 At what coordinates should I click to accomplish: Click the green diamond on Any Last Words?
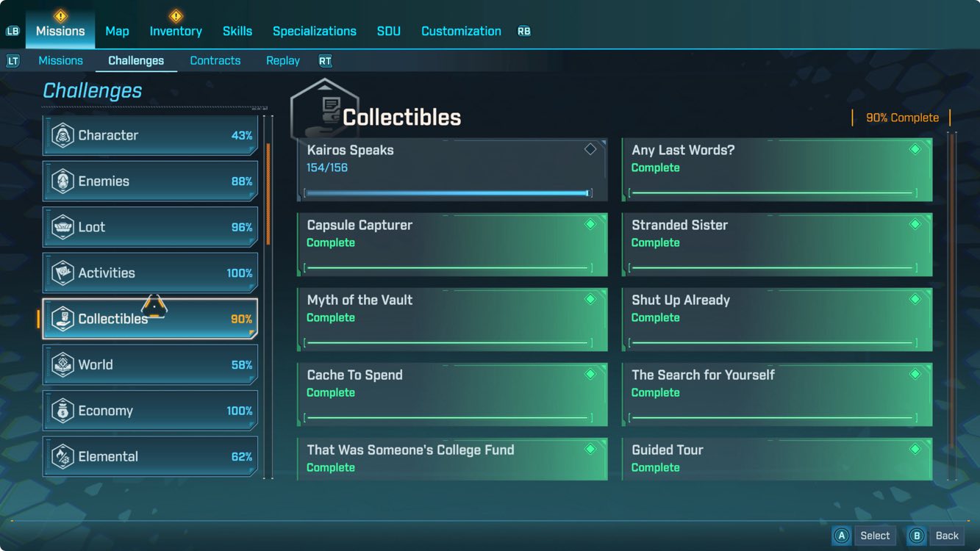(x=915, y=149)
